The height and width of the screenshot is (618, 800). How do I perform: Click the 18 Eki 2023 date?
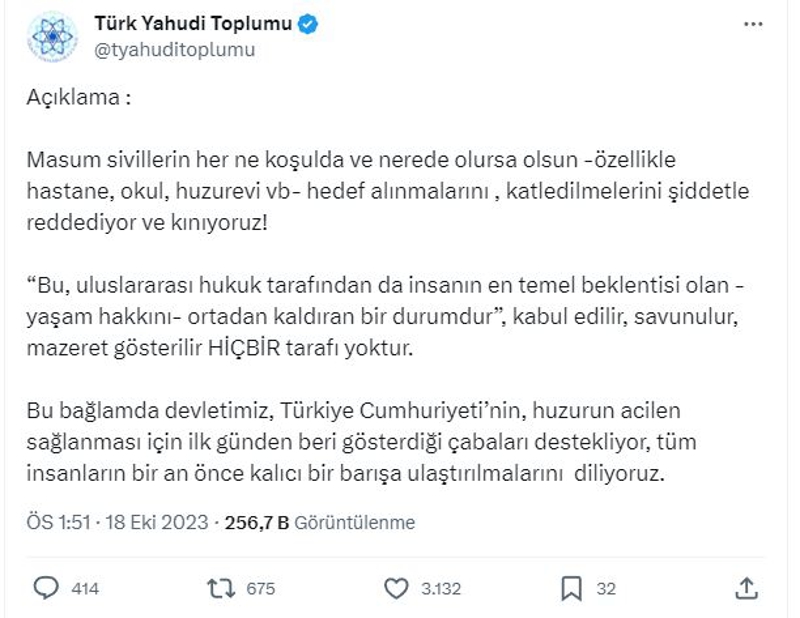click(157, 523)
